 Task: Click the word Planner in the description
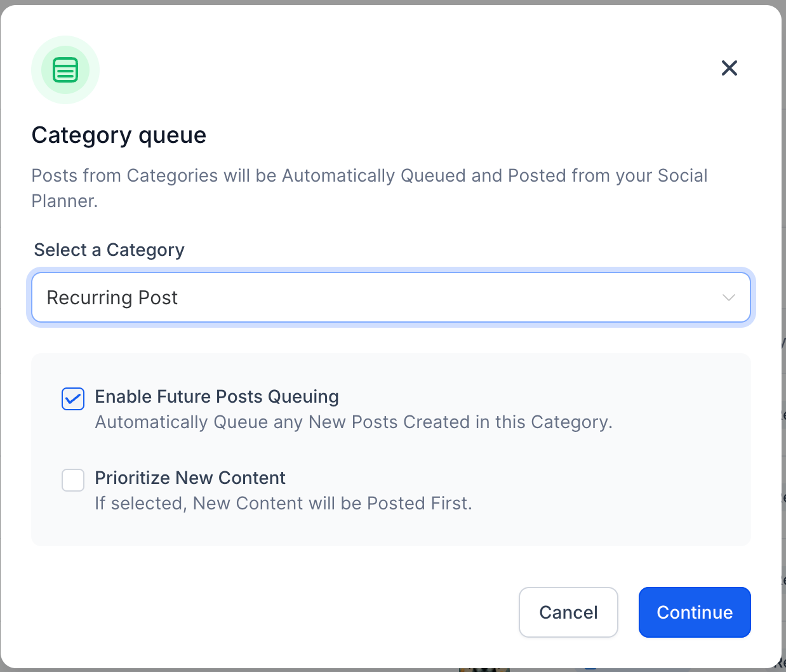tap(64, 201)
